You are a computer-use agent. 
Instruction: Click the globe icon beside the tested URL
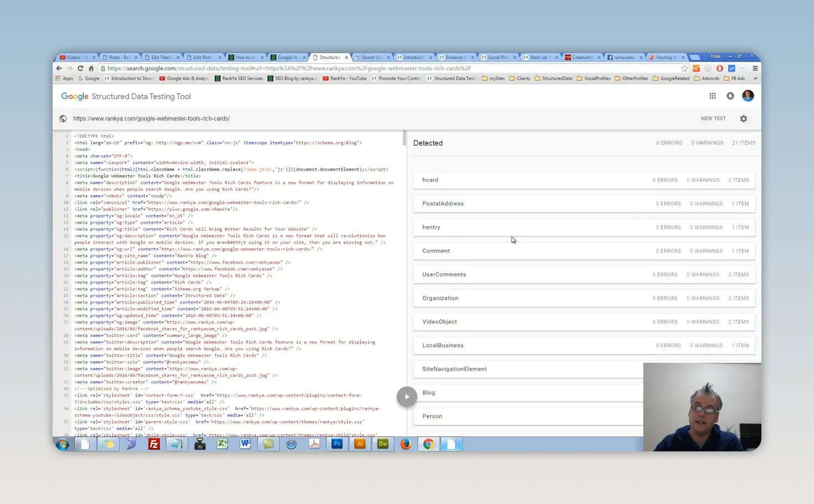pyautogui.click(x=63, y=119)
